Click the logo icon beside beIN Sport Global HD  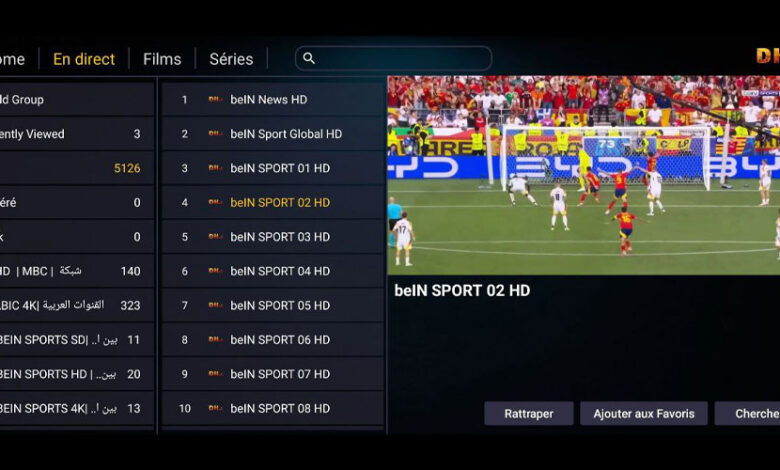[215, 134]
